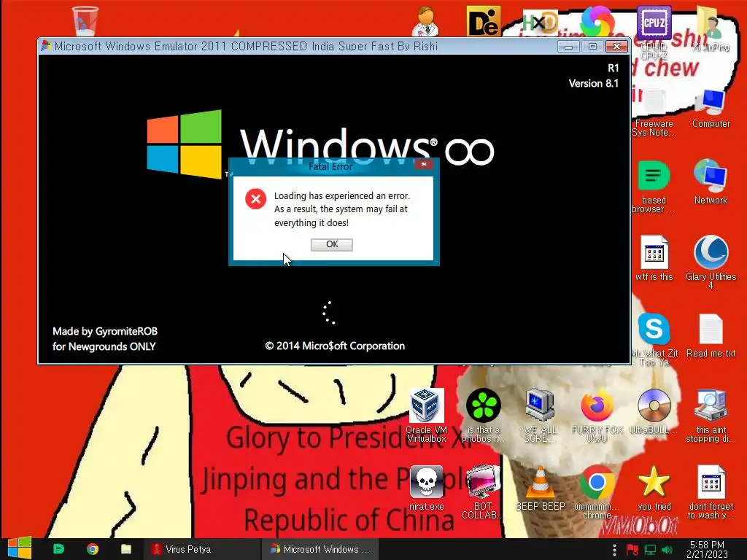The height and width of the screenshot is (560, 747).
Task: Open File Explorer from the taskbar
Action: (x=126, y=549)
